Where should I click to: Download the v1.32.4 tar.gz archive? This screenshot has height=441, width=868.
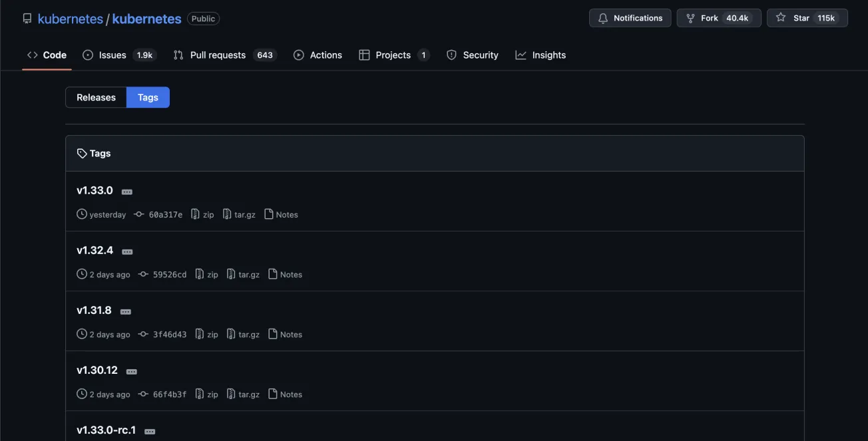click(x=243, y=275)
